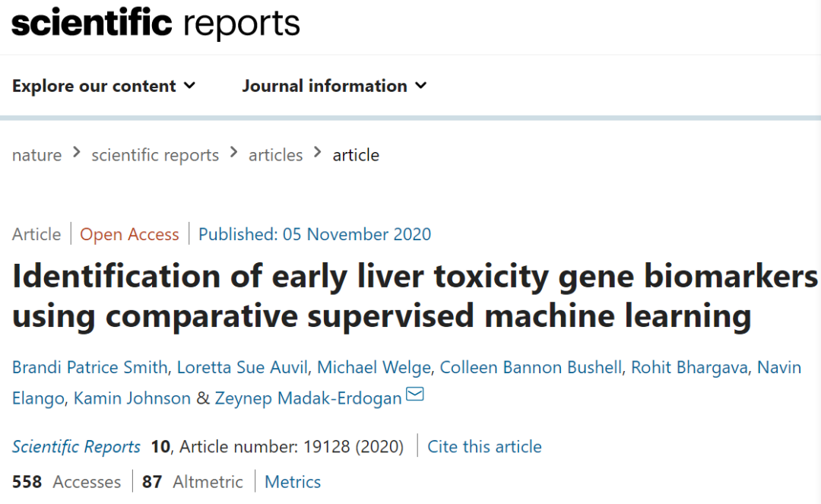Go to the nature breadcrumb
The image size is (821, 504).
coord(36,155)
